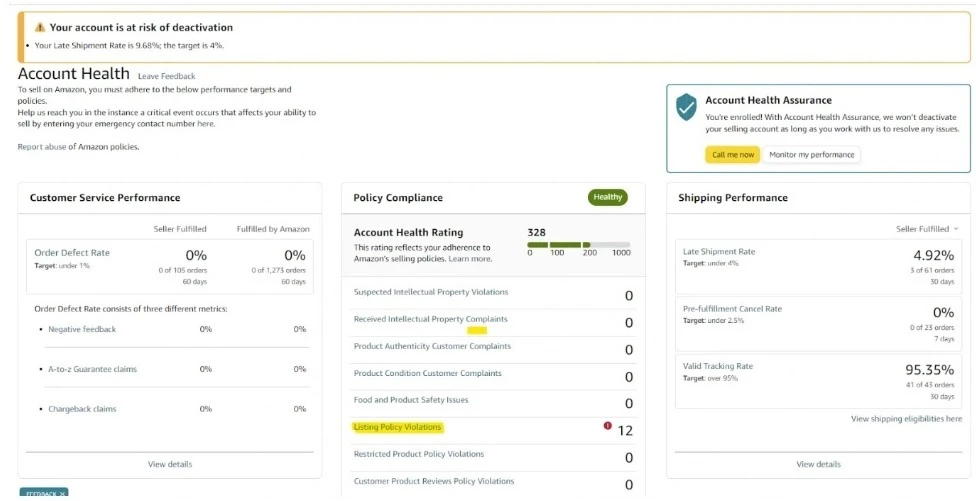Click the 4.92% late shipment value
Screen dimensions: 976x501
coord(934,255)
